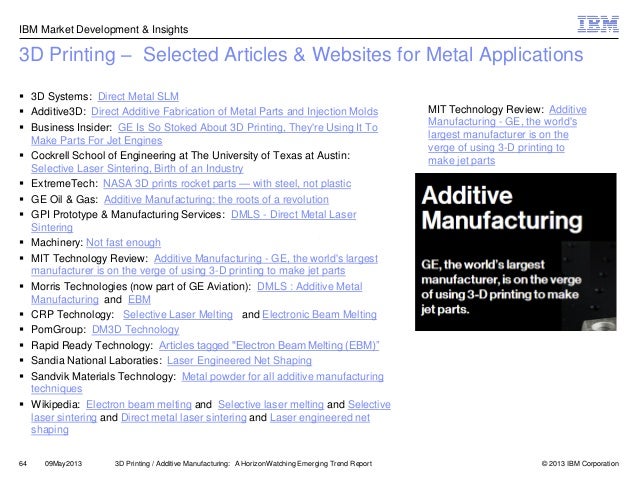Open Additive3D Direct Additive Fabrication link
The height and width of the screenshot is (479, 638).
click(234, 112)
